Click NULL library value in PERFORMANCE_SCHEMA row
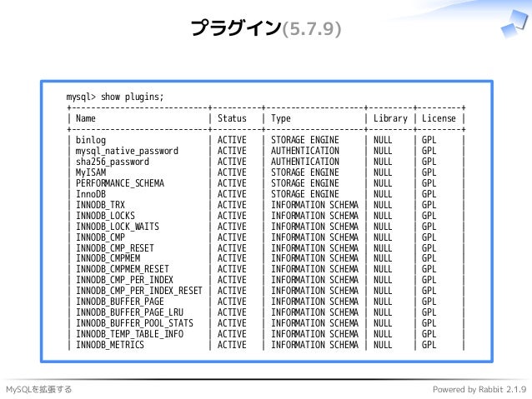This screenshot has width=532, height=399. pos(383,183)
